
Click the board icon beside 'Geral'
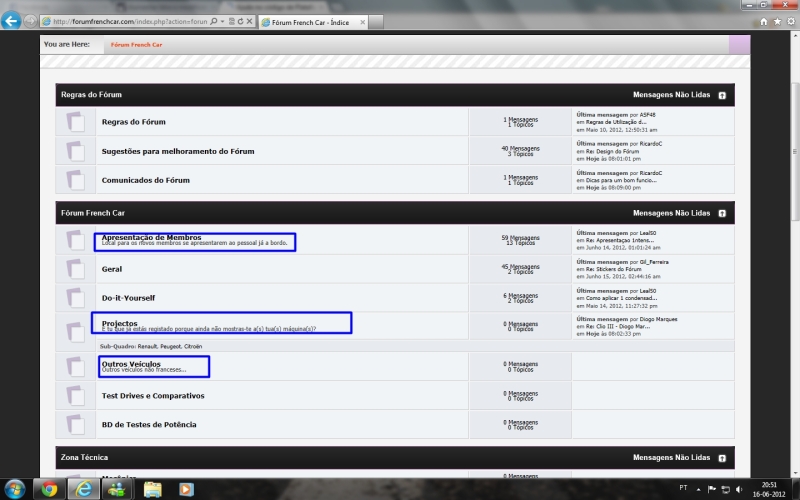[x=76, y=269]
